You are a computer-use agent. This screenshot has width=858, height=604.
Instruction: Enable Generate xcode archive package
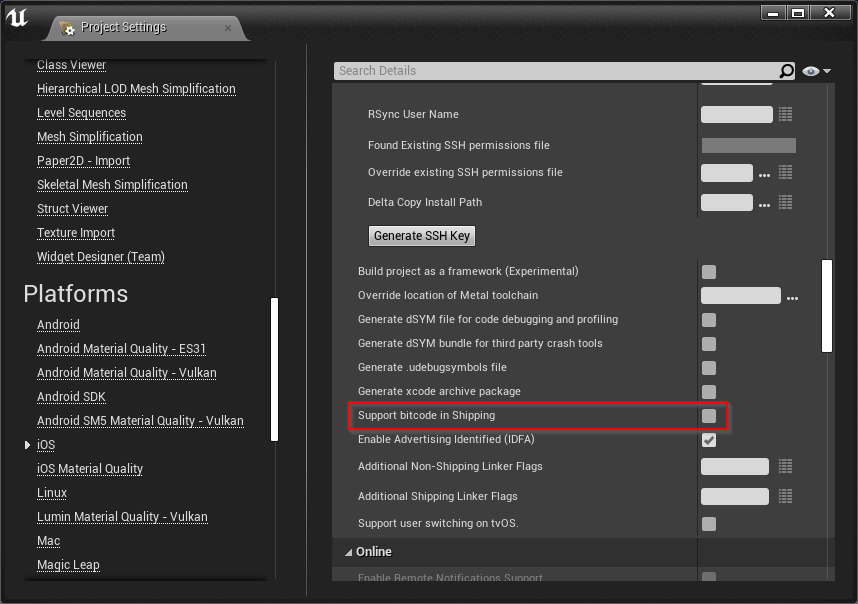coord(708,392)
